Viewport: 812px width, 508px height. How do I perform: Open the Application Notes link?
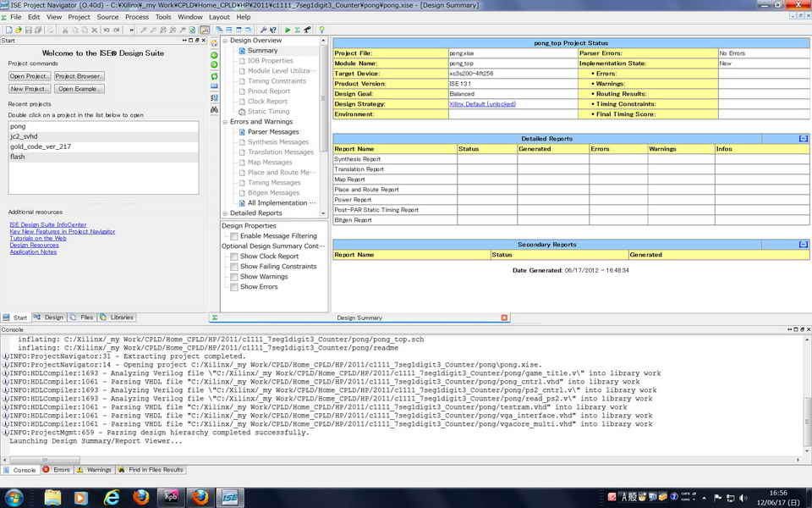[x=33, y=252]
